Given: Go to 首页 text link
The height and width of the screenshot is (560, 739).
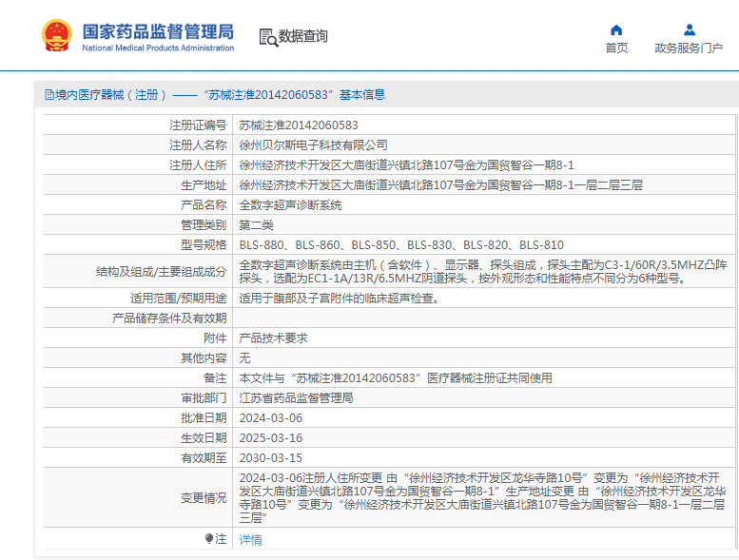Looking at the screenshot, I should click(616, 48).
